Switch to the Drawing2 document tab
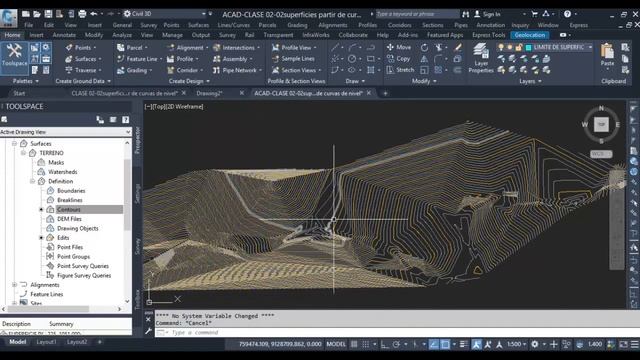Image resolution: width=640 pixels, height=360 pixels. (x=209, y=93)
